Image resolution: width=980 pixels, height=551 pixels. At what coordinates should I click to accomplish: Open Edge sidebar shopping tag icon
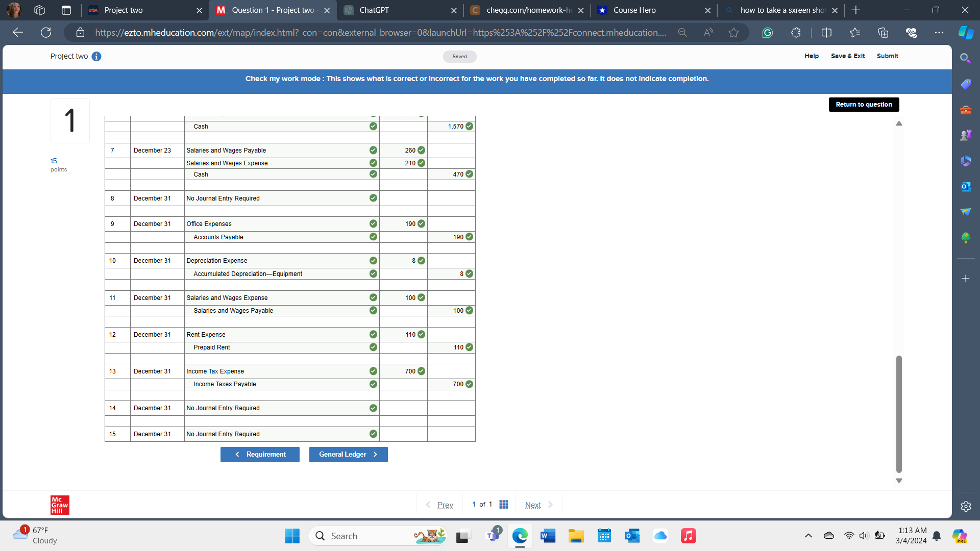tap(966, 84)
